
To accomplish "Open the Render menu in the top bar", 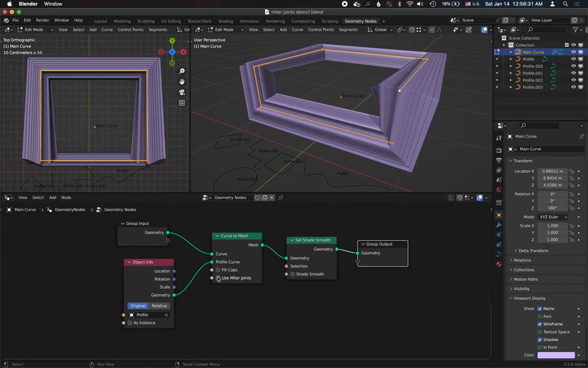I will [43, 21].
